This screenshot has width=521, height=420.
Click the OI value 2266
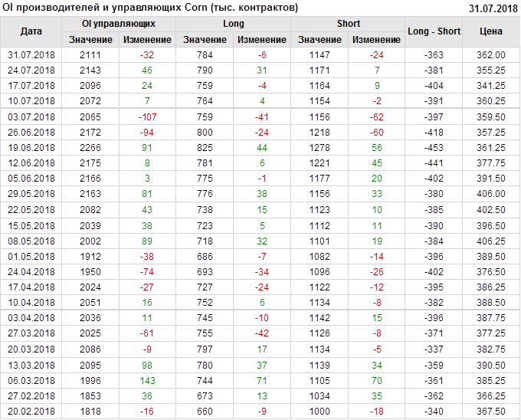pyautogui.click(x=90, y=147)
